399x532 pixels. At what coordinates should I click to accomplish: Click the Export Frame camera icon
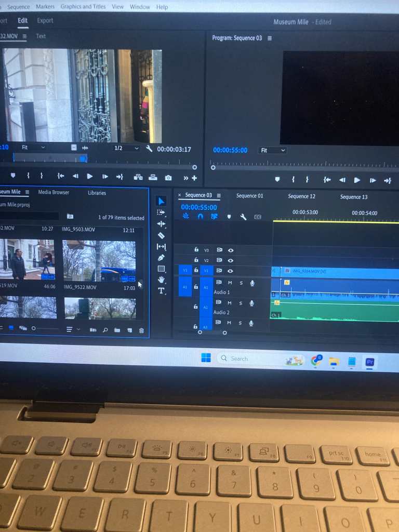(x=168, y=177)
